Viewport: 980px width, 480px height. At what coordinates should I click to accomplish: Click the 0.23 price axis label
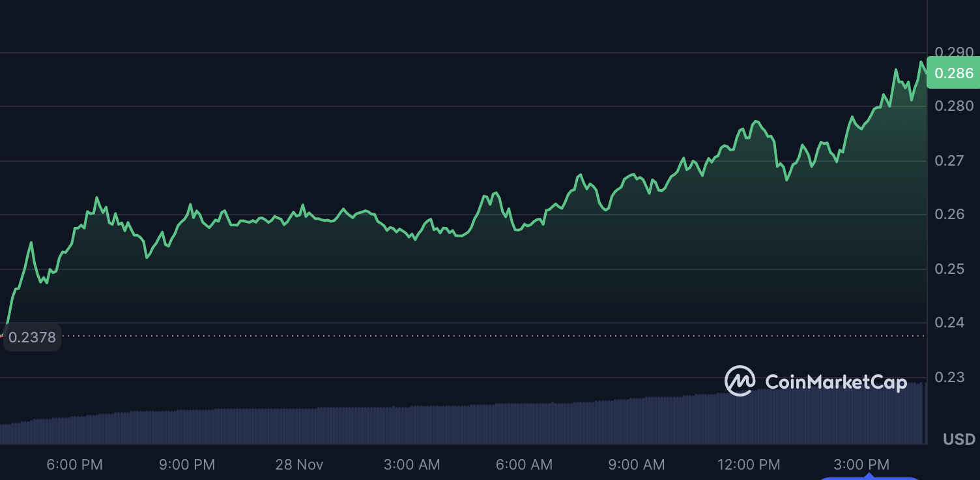949,377
